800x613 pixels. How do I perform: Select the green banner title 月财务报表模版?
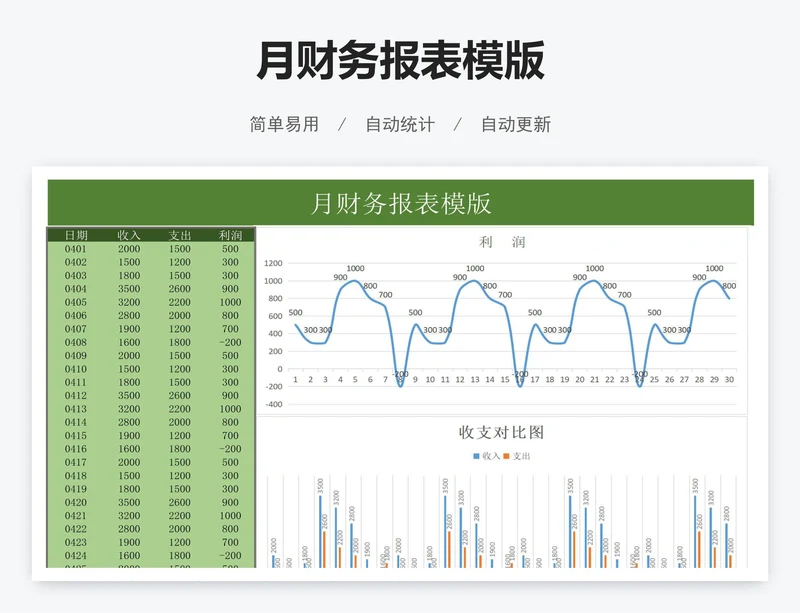(x=401, y=203)
